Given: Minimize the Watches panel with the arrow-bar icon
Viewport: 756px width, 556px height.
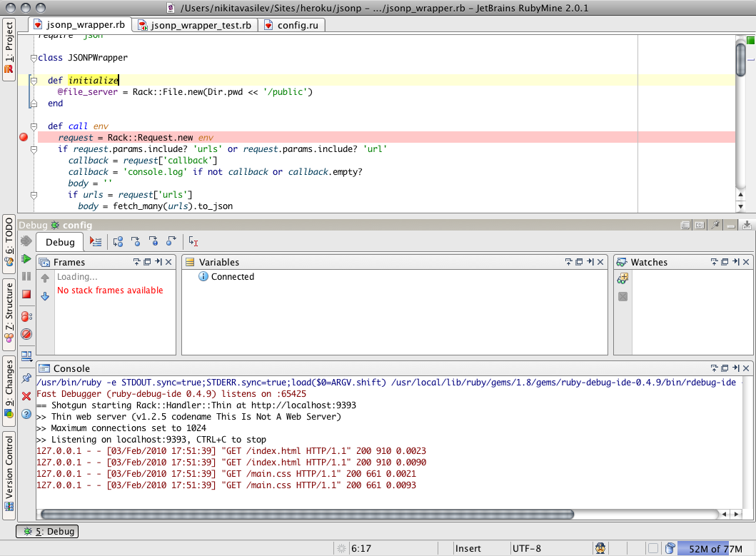Looking at the screenshot, I should (x=736, y=262).
